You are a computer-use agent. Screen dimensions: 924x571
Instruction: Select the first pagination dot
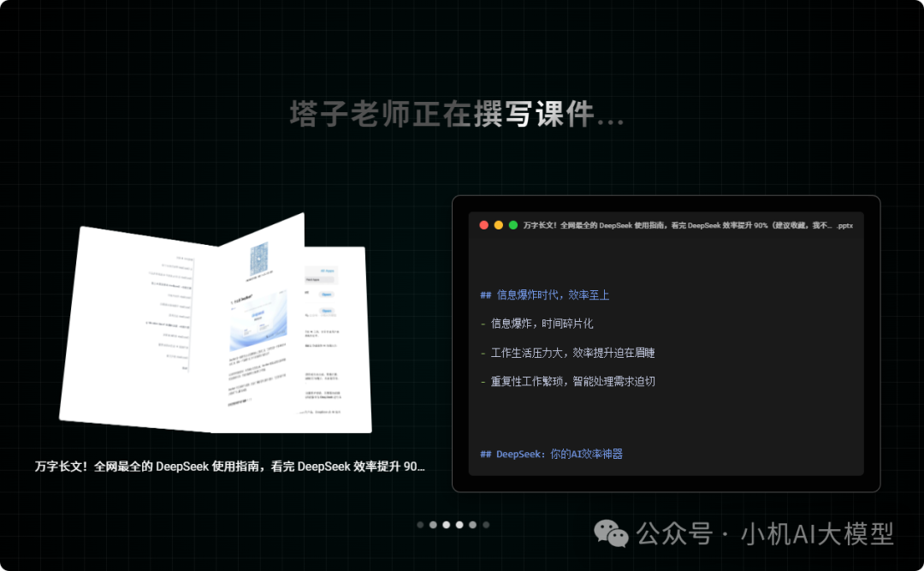click(420, 525)
